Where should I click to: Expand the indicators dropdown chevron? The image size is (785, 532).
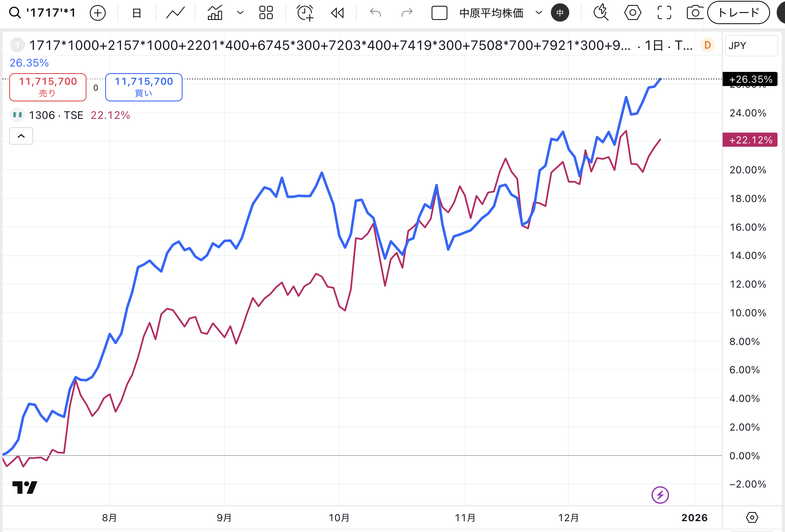point(240,13)
